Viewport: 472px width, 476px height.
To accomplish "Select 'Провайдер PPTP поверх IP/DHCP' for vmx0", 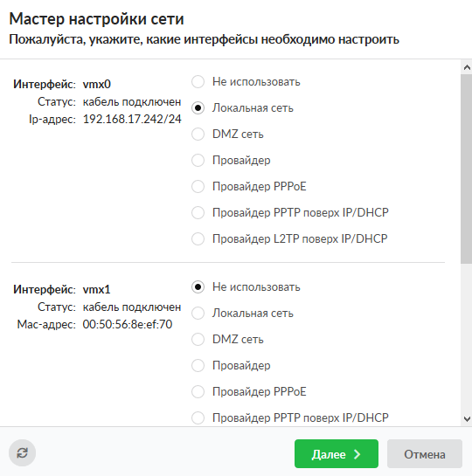I will (x=198, y=212).
